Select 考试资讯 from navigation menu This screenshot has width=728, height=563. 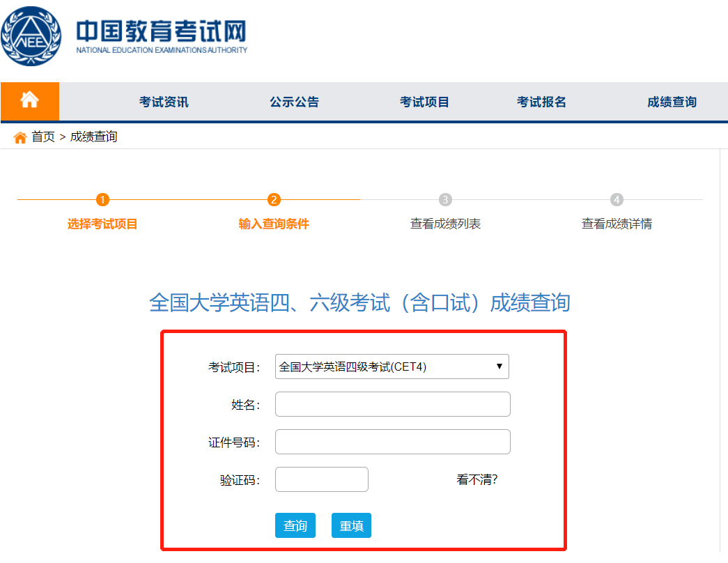point(162,100)
